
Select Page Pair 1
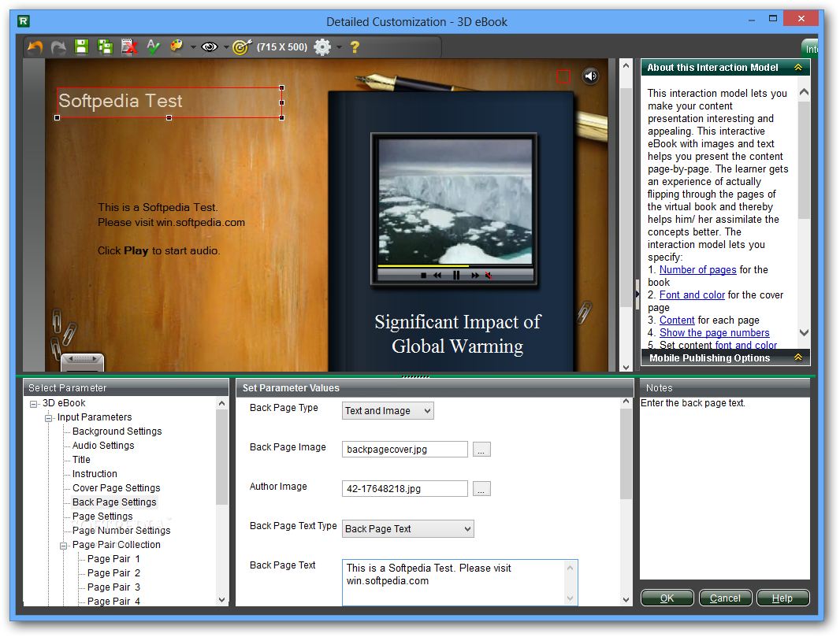pyautogui.click(x=113, y=559)
